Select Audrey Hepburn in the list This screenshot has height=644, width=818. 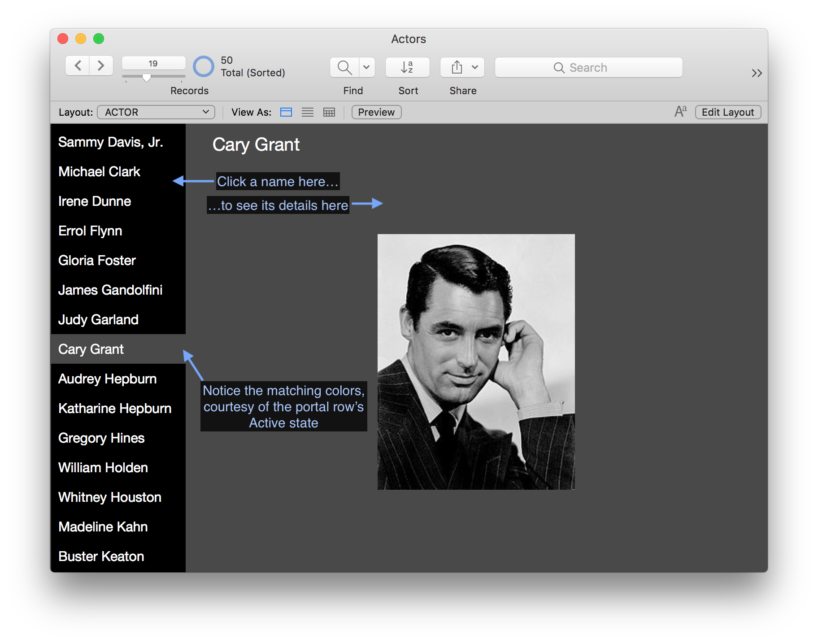tap(108, 379)
